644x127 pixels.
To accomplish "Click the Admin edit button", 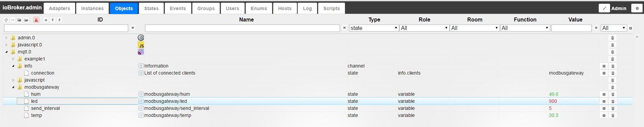I will (x=604, y=8).
